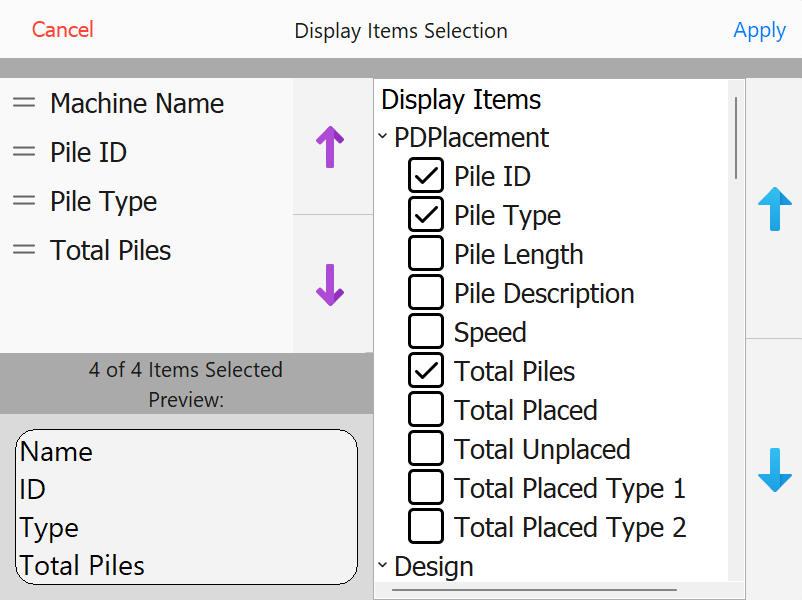Image resolution: width=802 pixels, height=600 pixels.
Task: Uncheck the Pile ID checkbox
Action: [x=426, y=175]
